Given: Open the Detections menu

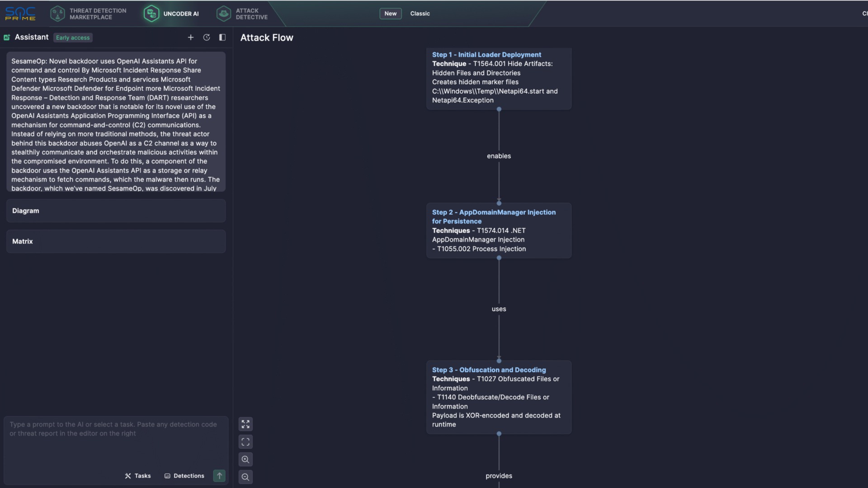Looking at the screenshot, I should (184, 476).
